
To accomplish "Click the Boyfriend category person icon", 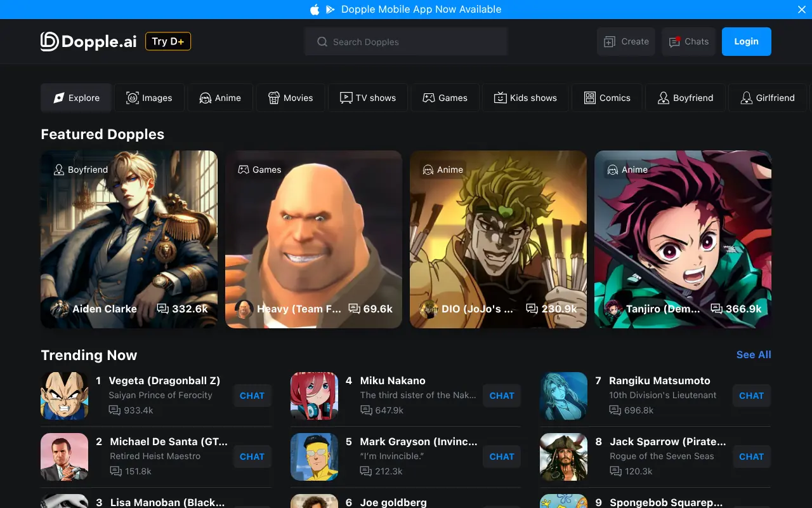I will pyautogui.click(x=664, y=98).
